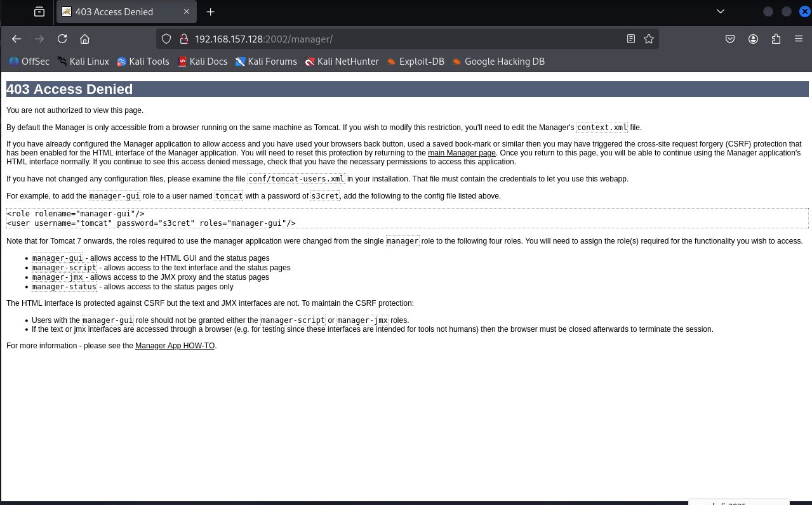Open the tracking protection shield icon
This screenshot has width=812, height=505.
click(166, 39)
